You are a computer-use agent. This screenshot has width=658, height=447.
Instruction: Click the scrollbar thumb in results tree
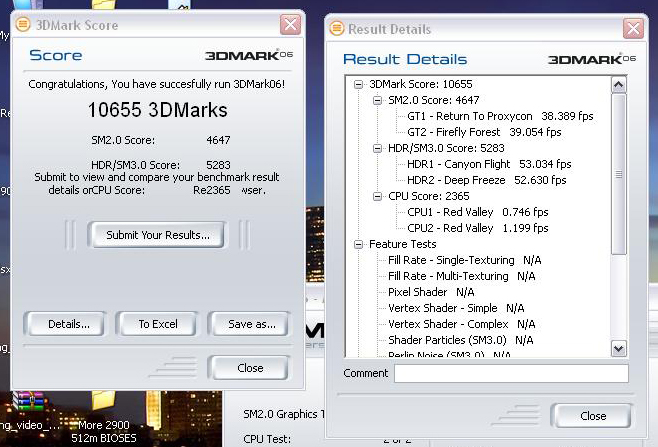click(x=619, y=174)
